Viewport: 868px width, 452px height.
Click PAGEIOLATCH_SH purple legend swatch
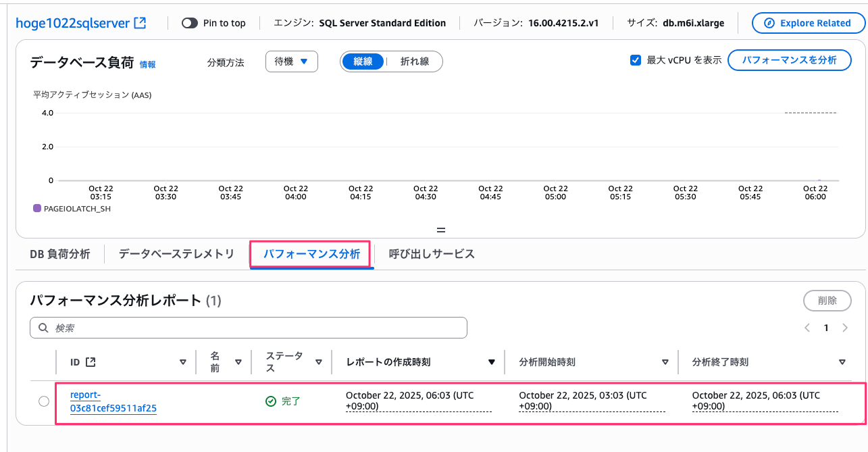[37, 209]
